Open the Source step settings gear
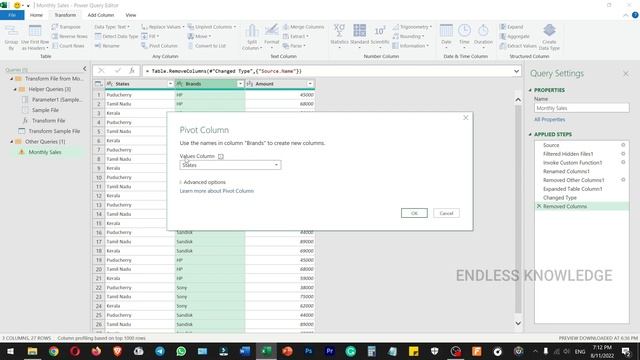This screenshot has height=360, width=640. click(x=623, y=145)
